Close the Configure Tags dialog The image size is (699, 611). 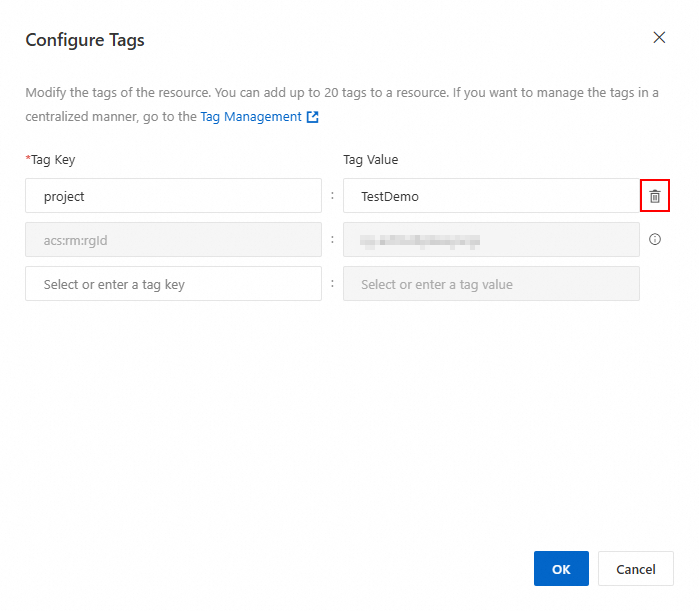tap(659, 38)
